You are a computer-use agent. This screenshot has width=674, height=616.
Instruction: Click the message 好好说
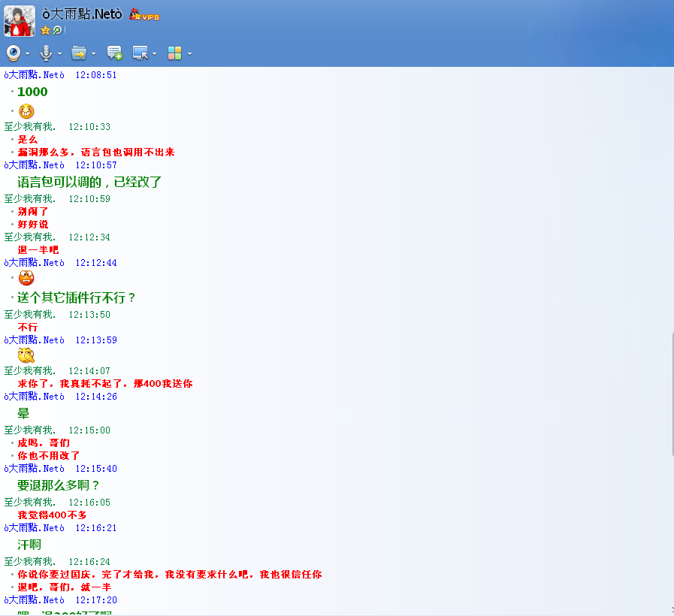tap(32, 225)
